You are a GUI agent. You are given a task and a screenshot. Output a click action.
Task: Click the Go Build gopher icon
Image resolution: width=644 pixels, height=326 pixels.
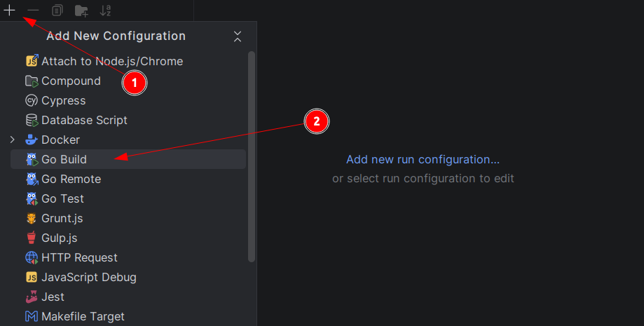pyautogui.click(x=32, y=160)
